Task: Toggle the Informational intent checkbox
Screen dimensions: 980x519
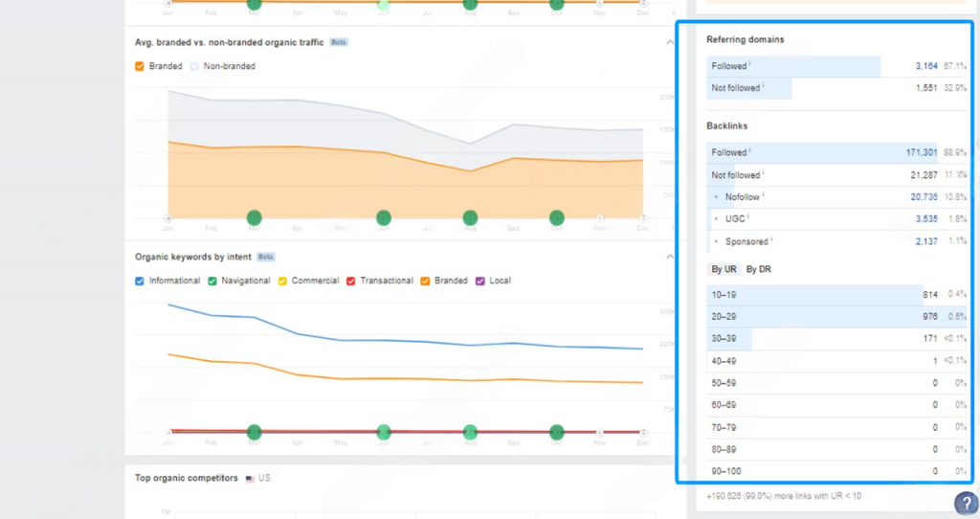Action: pyautogui.click(x=140, y=282)
